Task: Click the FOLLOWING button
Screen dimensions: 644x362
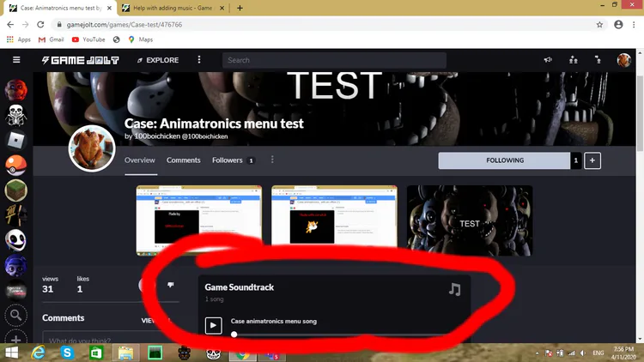Action: coord(504,160)
